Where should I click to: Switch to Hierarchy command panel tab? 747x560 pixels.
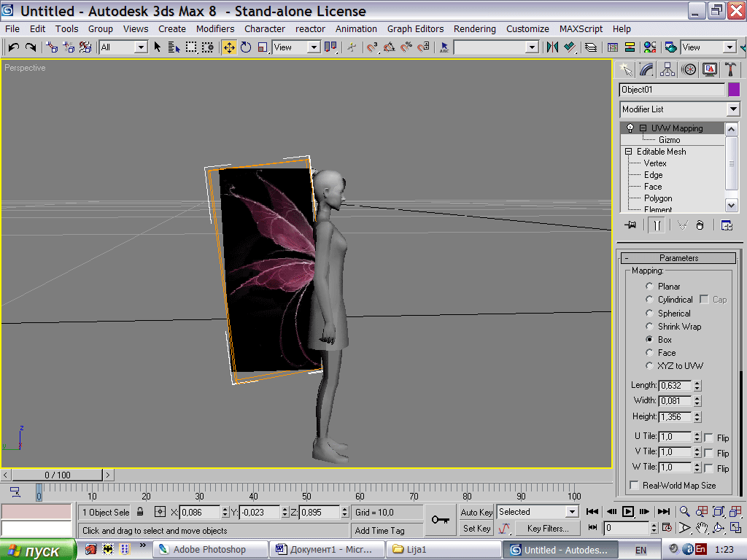coord(667,70)
